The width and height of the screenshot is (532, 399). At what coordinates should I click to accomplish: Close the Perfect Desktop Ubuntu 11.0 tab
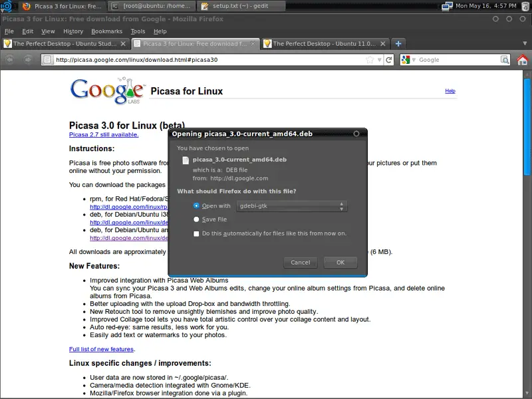point(383,44)
